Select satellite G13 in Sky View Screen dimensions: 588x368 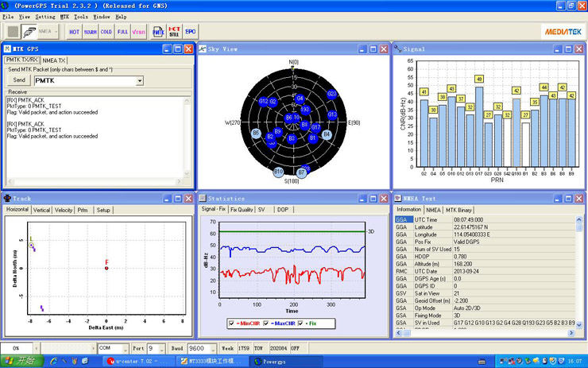pos(332,114)
